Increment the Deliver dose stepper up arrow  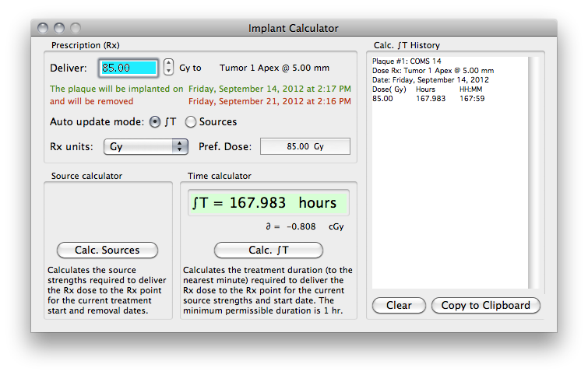pyautogui.click(x=169, y=63)
